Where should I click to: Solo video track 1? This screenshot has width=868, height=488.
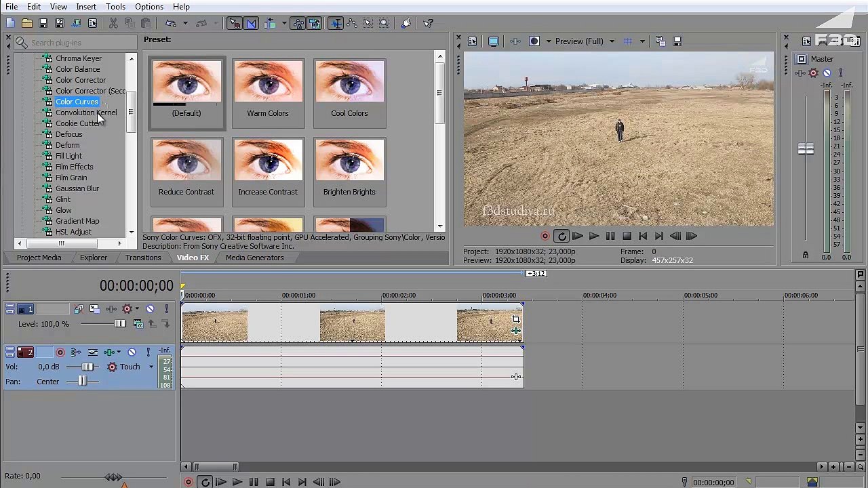166,309
